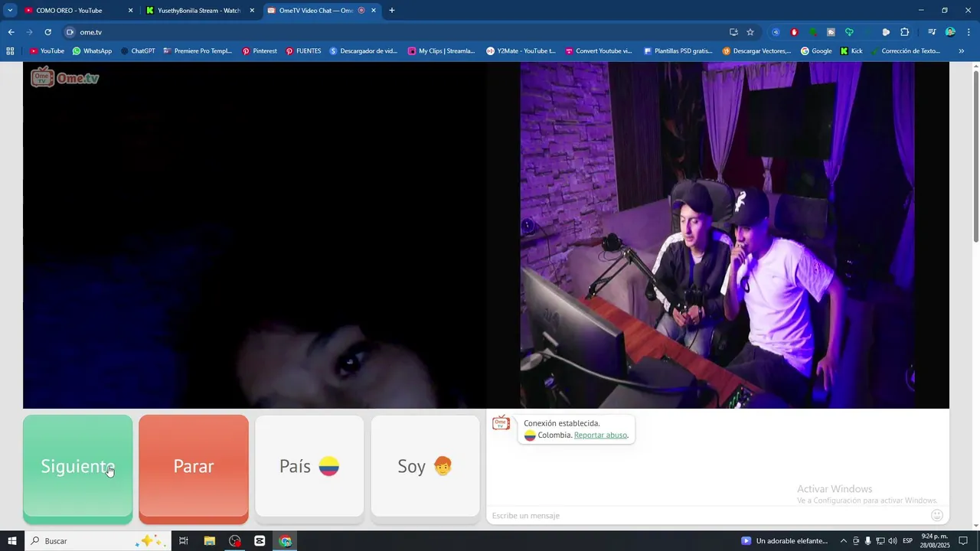980x551 pixels.
Task: Switch to YusethyBonilla Stream tab
Action: tap(199, 11)
